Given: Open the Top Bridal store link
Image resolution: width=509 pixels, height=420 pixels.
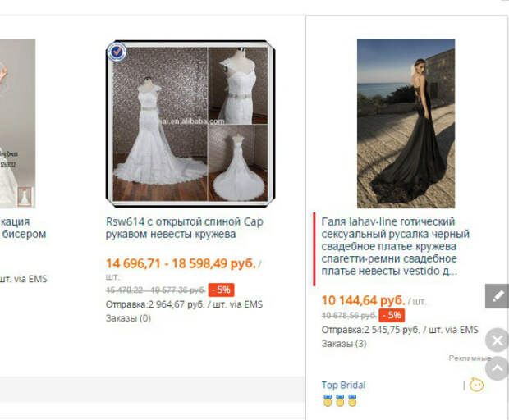Looking at the screenshot, I should [343, 385].
